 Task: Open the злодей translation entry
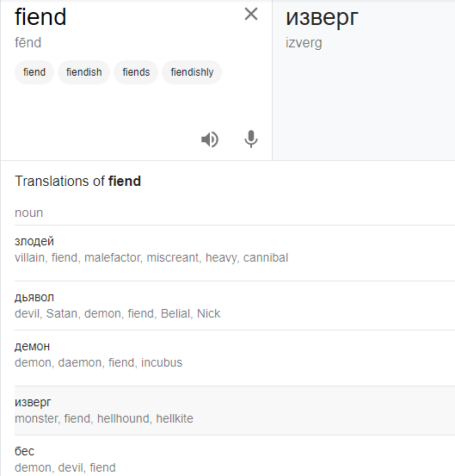[x=235, y=252]
